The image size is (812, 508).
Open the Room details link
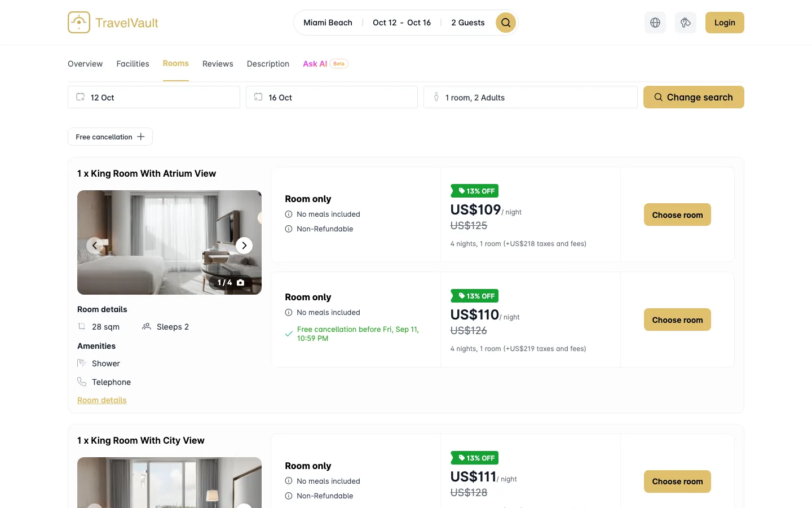point(102,400)
